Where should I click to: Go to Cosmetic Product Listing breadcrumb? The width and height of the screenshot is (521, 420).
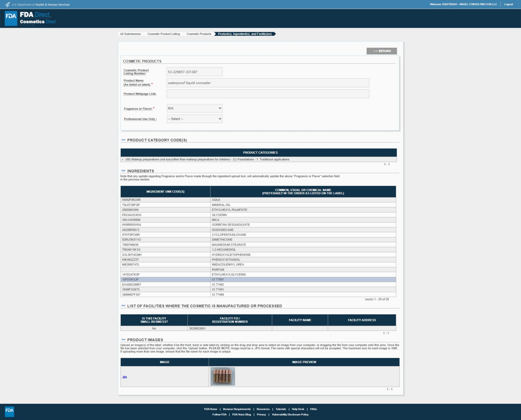[x=163, y=34]
